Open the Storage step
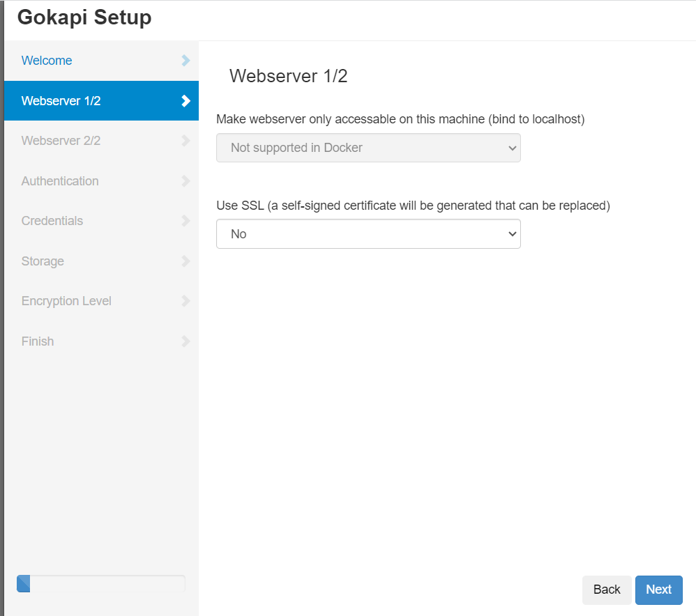The height and width of the screenshot is (616, 696). [x=101, y=261]
